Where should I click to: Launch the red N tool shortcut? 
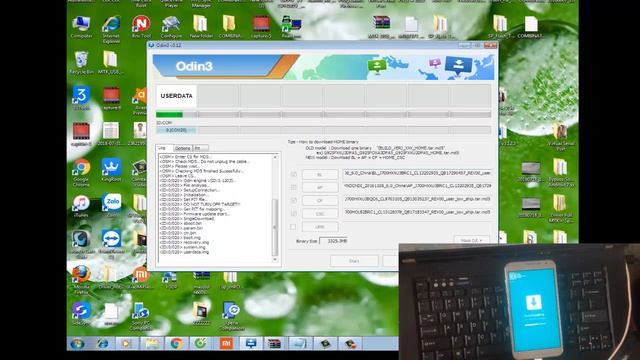click(x=141, y=27)
